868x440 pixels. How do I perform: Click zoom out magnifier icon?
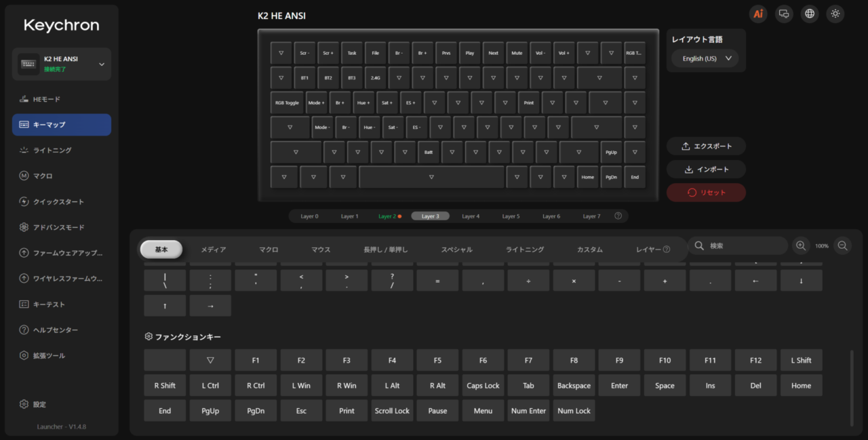click(843, 246)
